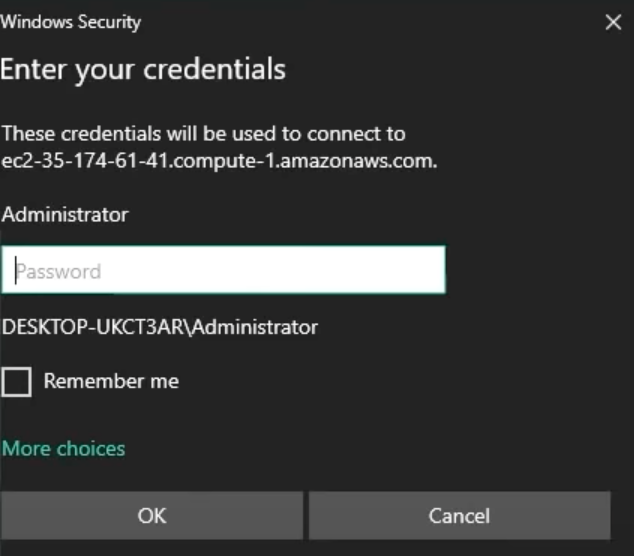Click the 'These credentials will be used' line
This screenshot has width=634, height=556.
(x=204, y=134)
